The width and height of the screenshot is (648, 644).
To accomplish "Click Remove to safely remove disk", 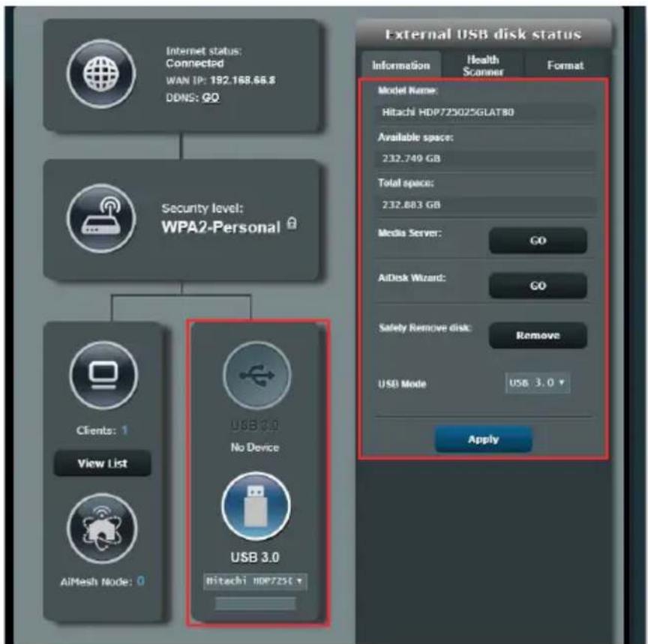I will click(538, 335).
